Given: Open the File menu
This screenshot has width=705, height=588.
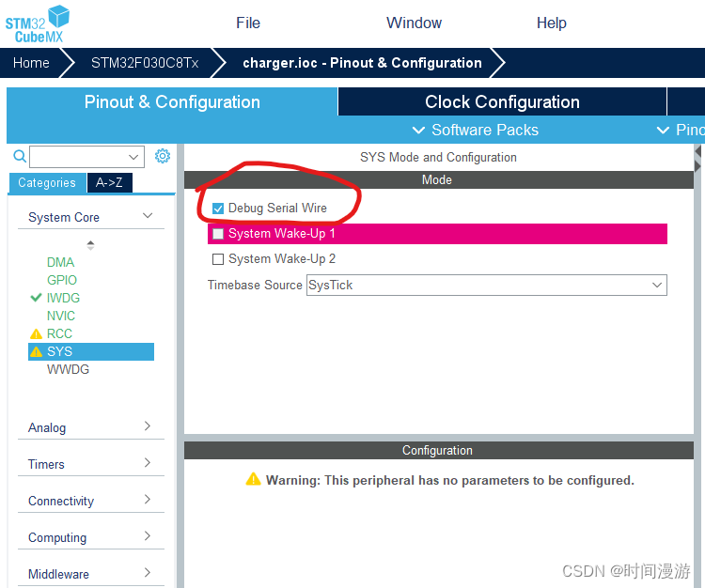Looking at the screenshot, I should [248, 23].
